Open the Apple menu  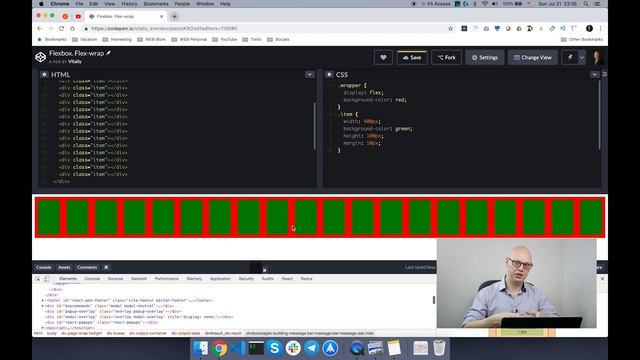tap(41, 4)
